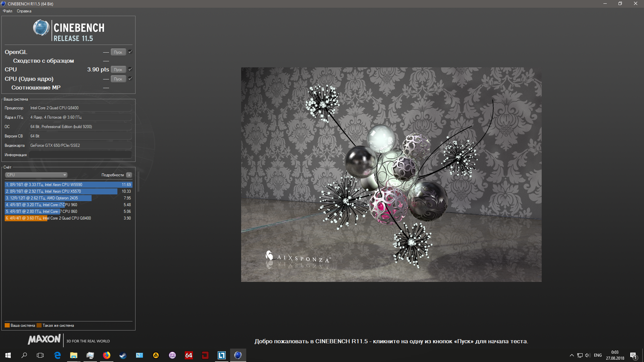Click the CPU score 3.90 pts
Viewport: 644px width, 362px height.
pos(98,69)
